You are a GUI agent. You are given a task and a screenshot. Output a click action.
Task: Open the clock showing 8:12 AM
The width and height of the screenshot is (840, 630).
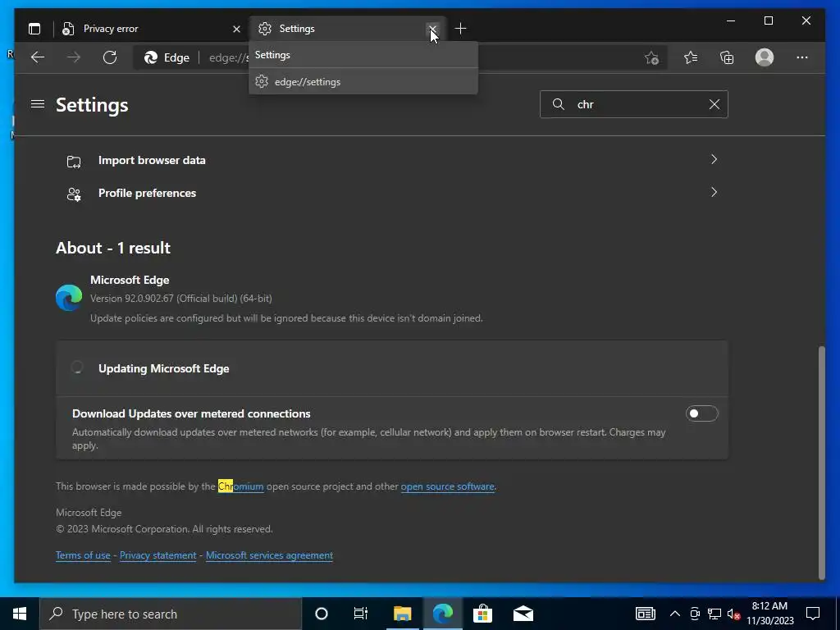(x=770, y=614)
